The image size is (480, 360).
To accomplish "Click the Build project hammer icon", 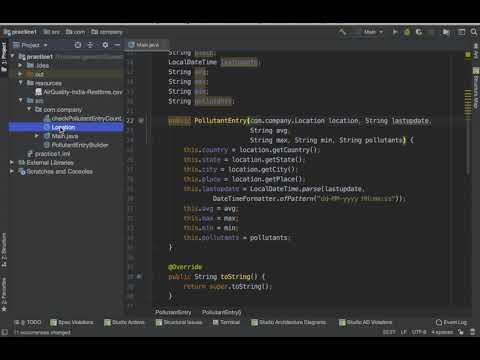I will (342, 32).
